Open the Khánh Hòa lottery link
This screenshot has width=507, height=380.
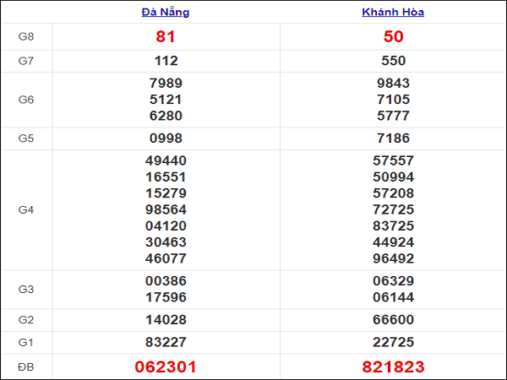[x=393, y=12]
